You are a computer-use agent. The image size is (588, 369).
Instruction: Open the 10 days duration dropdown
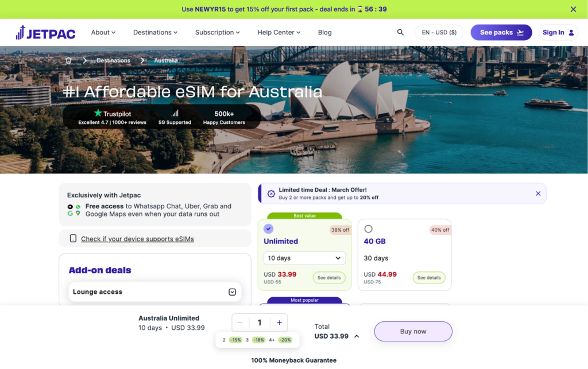pos(304,258)
